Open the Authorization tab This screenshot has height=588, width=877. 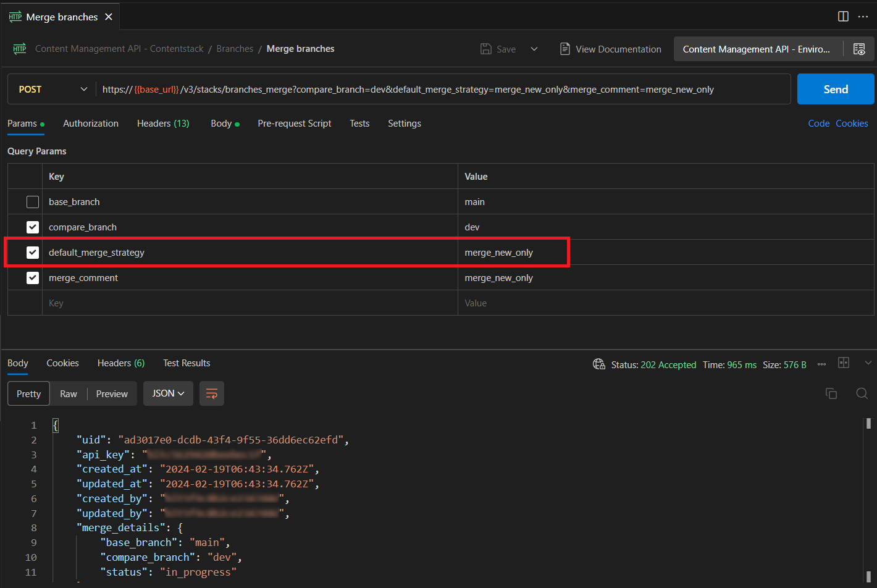coord(91,124)
